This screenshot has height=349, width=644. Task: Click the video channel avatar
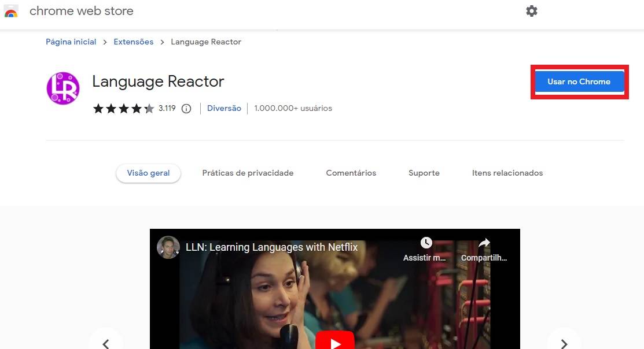coord(168,247)
